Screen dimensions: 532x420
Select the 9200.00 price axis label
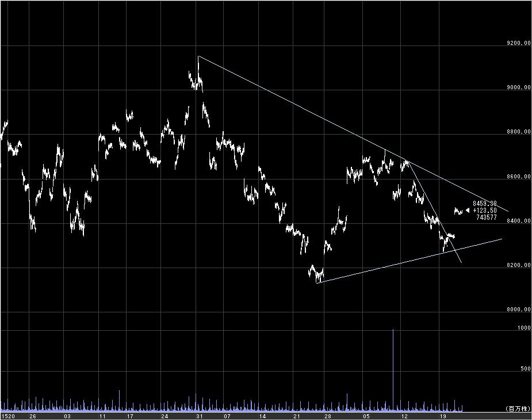point(519,43)
